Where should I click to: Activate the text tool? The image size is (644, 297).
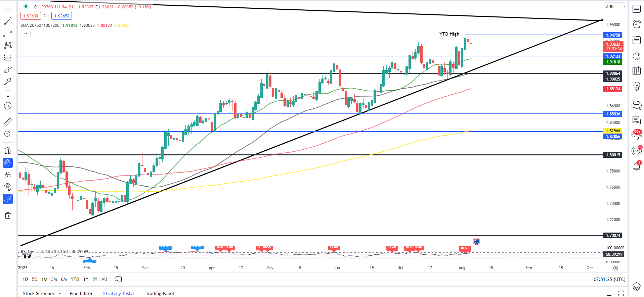(x=8, y=94)
